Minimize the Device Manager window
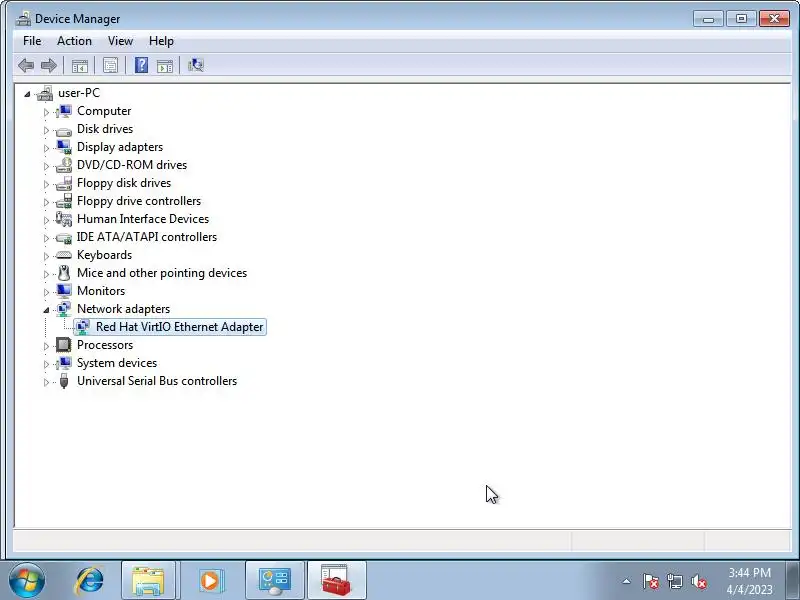Image resolution: width=800 pixels, height=600 pixels. pos(708,19)
